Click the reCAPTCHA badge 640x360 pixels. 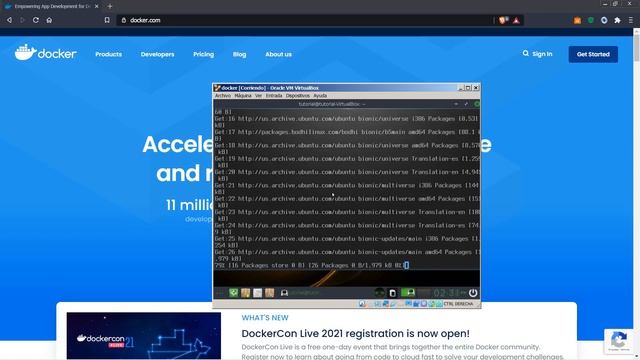619,341
